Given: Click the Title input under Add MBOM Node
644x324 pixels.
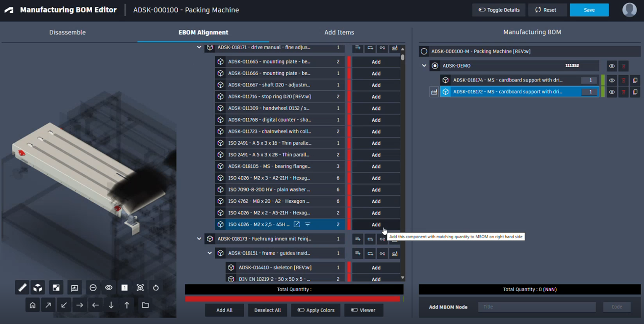Looking at the screenshot, I should coord(536,307).
